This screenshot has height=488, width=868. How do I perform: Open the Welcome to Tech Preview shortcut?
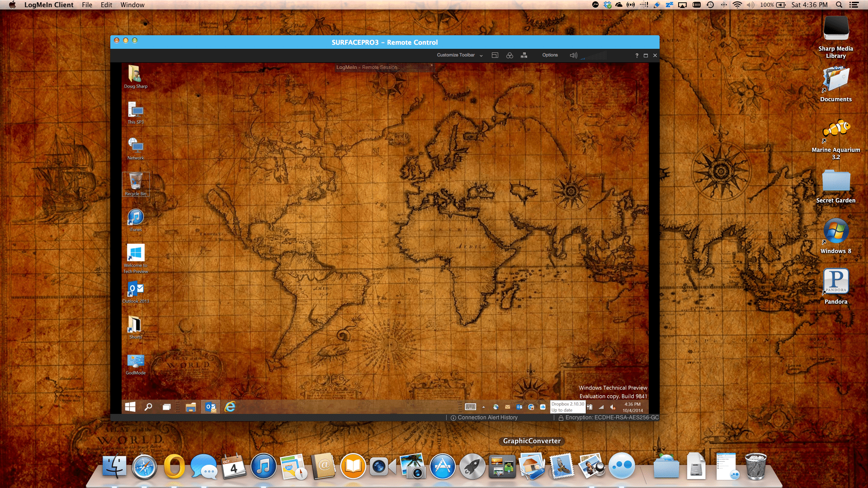pyautogui.click(x=136, y=259)
